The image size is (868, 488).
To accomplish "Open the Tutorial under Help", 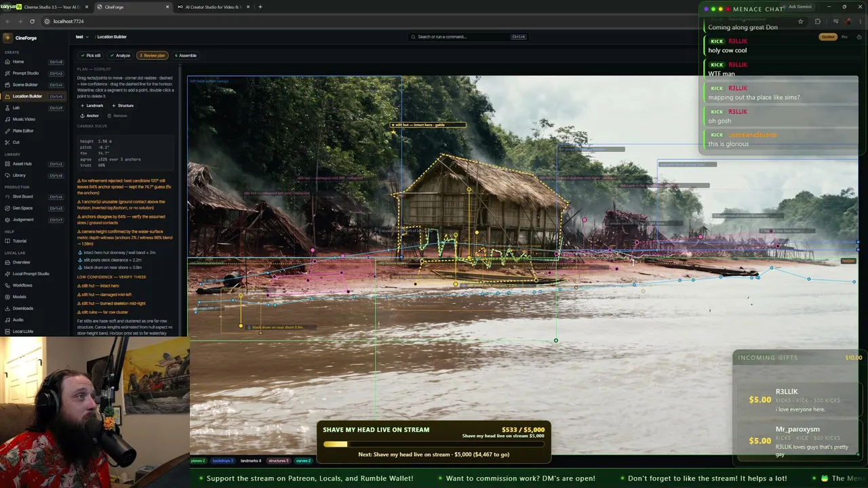I will pyautogui.click(x=20, y=241).
